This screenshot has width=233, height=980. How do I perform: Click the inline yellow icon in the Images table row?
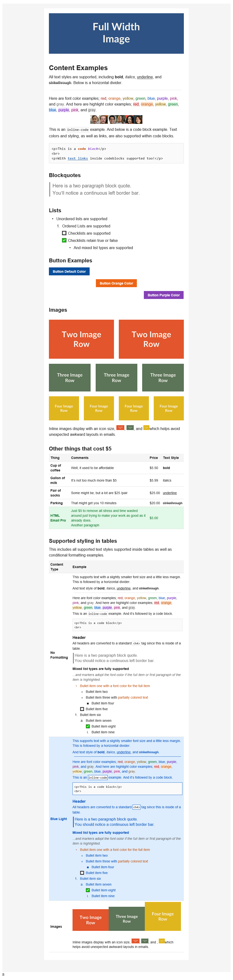(x=162, y=941)
